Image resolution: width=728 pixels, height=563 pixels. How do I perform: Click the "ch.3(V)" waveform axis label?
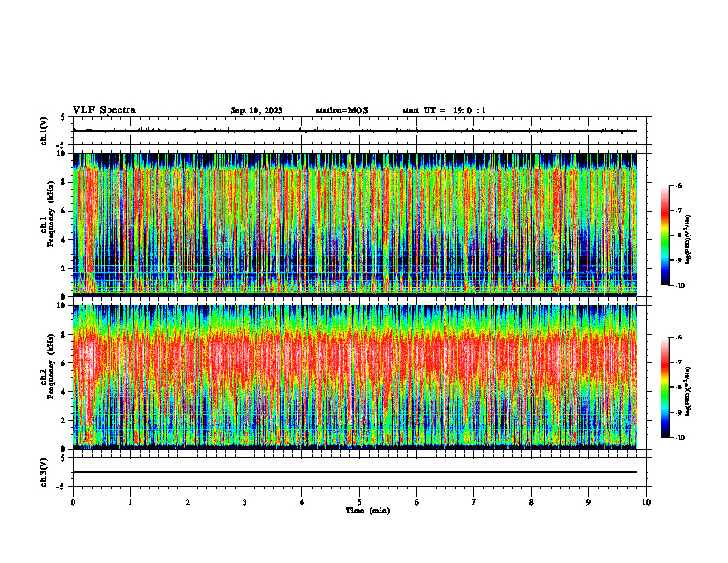pyautogui.click(x=43, y=472)
